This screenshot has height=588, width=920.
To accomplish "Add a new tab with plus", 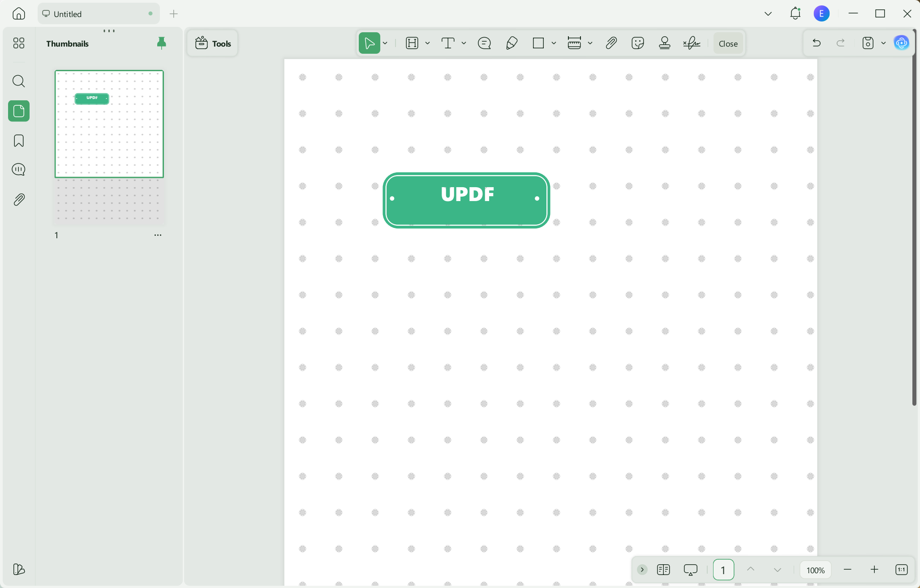I will click(x=174, y=14).
